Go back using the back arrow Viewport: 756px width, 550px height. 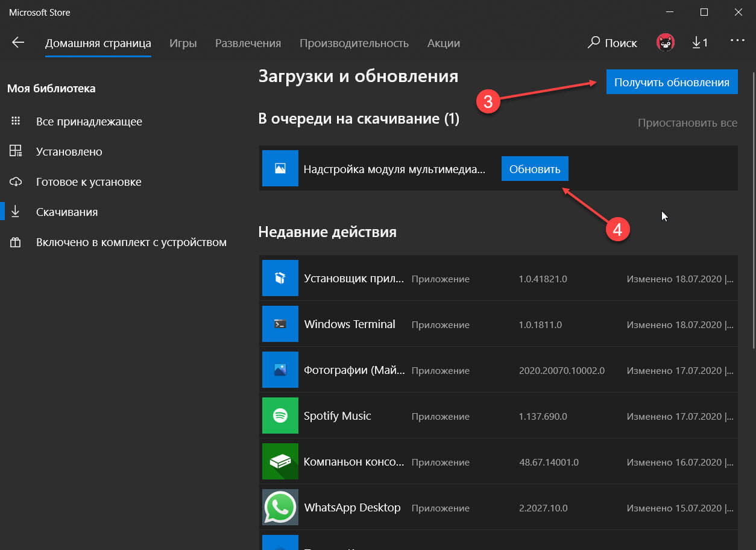pyautogui.click(x=18, y=42)
